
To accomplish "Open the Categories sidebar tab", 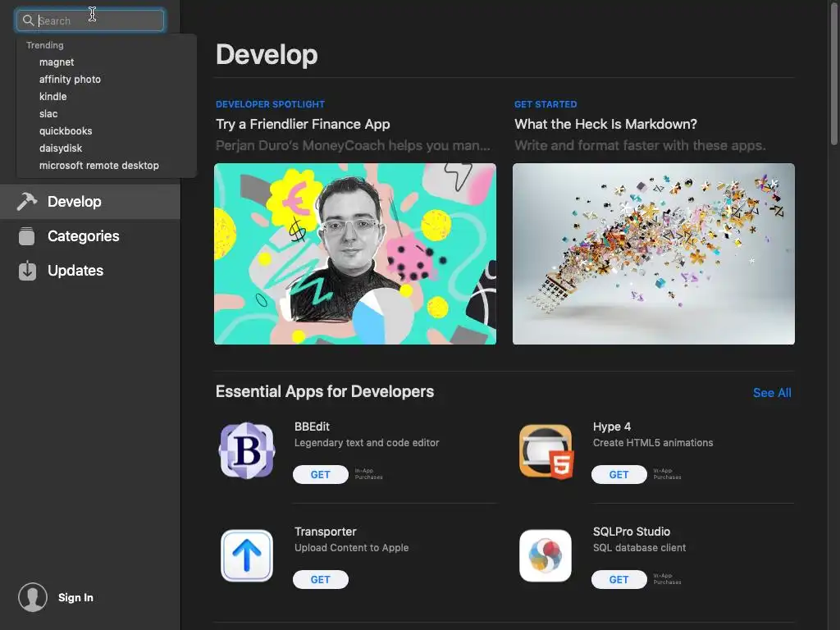I will [90, 235].
